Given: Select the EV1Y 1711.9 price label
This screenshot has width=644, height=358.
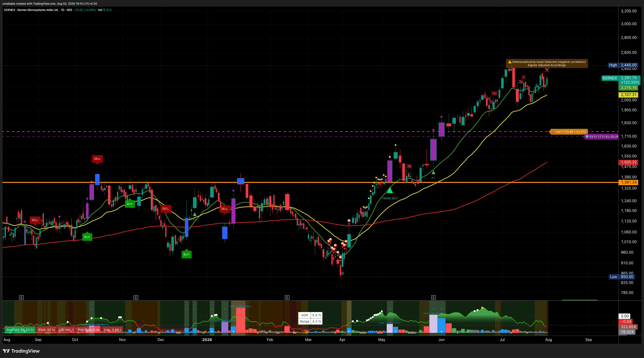Looking at the screenshot, I should tap(601, 137).
